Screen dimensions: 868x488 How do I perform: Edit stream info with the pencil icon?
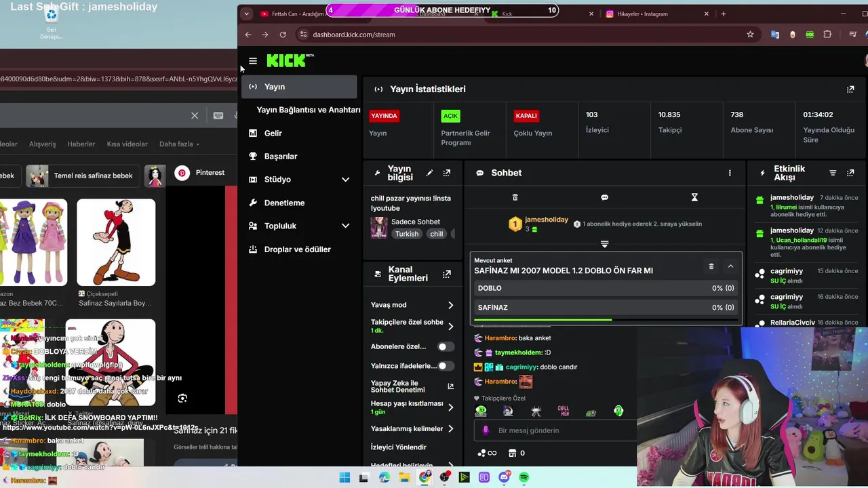(429, 173)
